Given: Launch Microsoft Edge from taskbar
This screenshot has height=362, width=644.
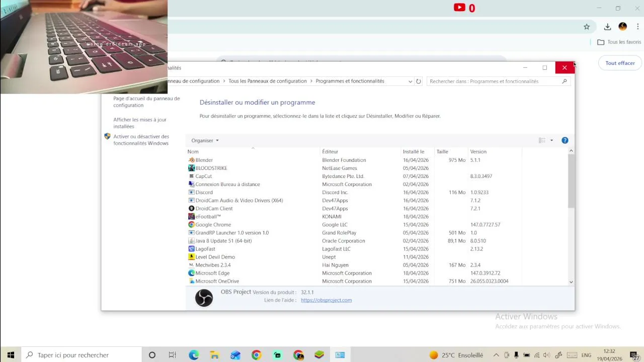Looking at the screenshot, I should [194, 355].
